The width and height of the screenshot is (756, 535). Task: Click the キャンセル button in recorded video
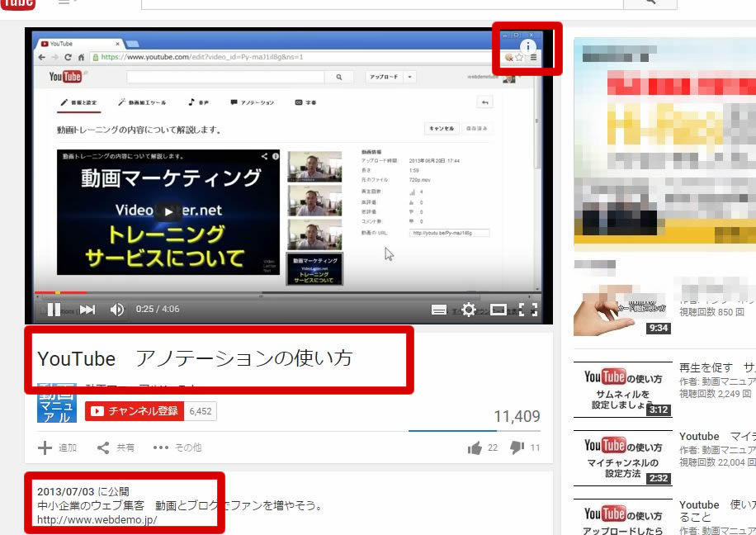point(442,128)
